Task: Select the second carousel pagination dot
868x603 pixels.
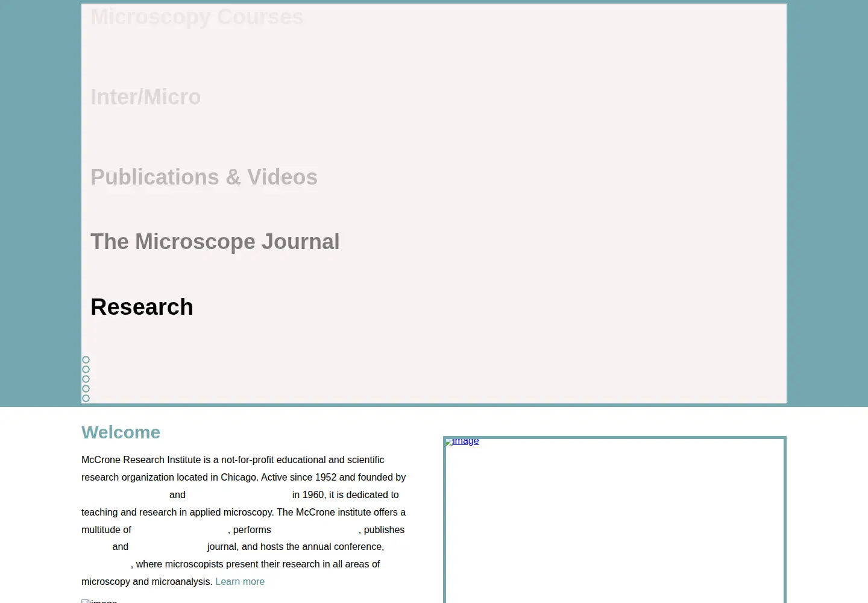Action: click(x=86, y=370)
